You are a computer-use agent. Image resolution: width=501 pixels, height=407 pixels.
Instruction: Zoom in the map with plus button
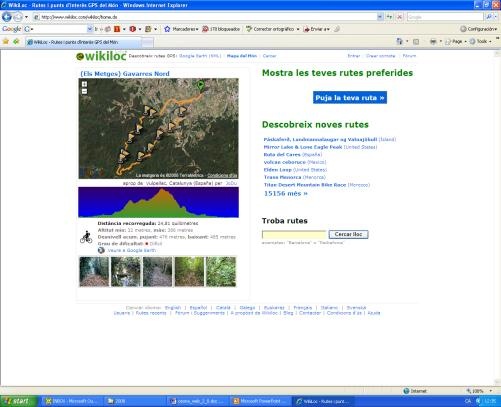[x=84, y=84]
